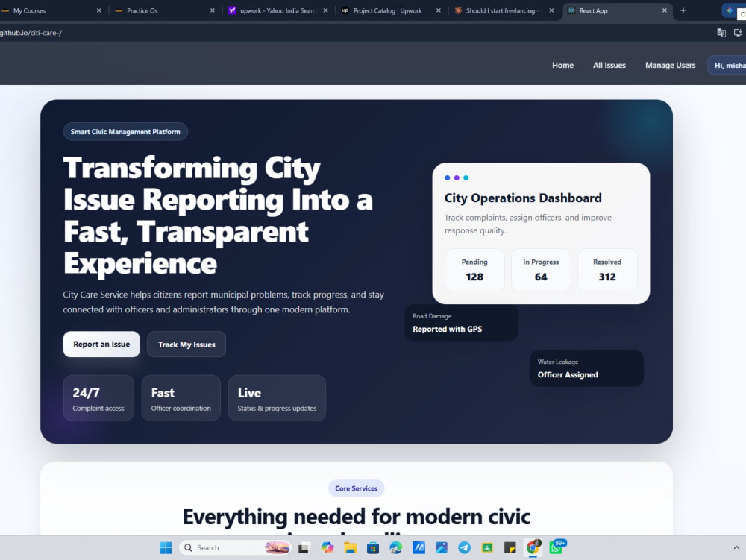Open Microsoft Edge from the taskbar
The height and width of the screenshot is (560, 746).
[396, 547]
